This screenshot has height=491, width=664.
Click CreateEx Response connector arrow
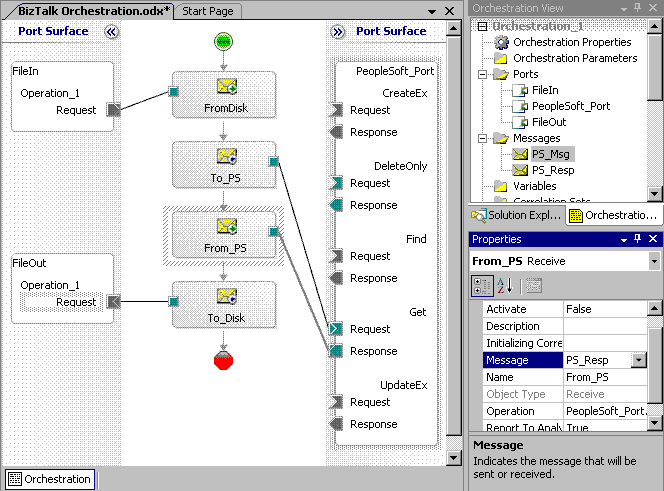point(337,131)
